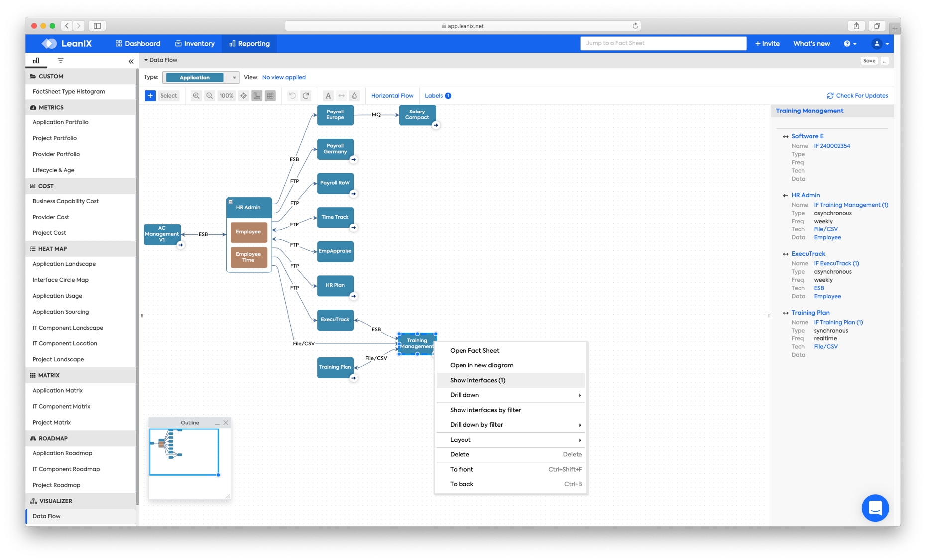Screen dimensions: 926x560
Task: Select the text formatting A icon
Action: pos(328,95)
